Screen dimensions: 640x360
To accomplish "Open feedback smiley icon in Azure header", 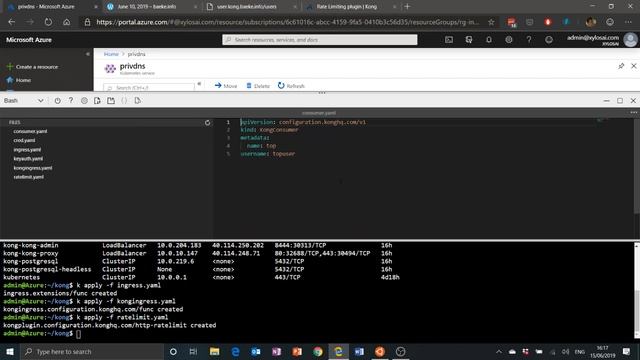I will 549,40.
